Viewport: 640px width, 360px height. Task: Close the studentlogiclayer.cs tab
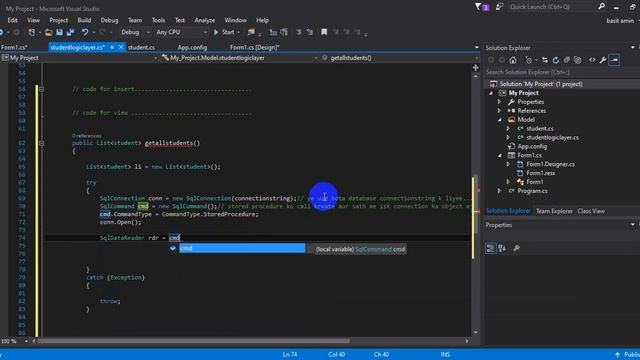point(121,47)
